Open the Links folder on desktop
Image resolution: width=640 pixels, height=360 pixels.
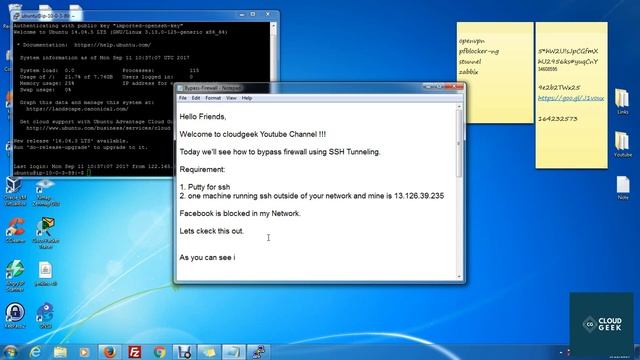point(622,101)
